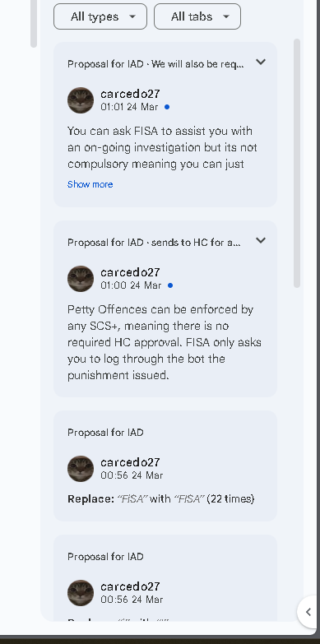Click the carcedo27 name on the 01:01 comment
Viewport: 320px width, 644px height.
[x=130, y=94]
